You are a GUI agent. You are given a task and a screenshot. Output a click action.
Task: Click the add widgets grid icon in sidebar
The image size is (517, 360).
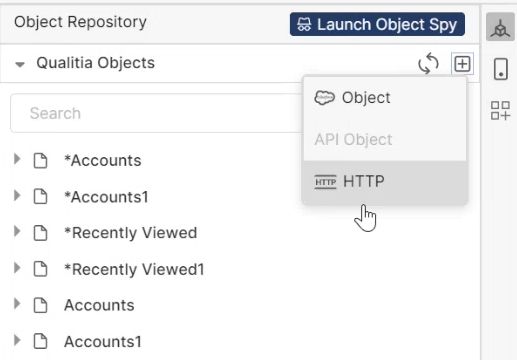[x=500, y=110]
